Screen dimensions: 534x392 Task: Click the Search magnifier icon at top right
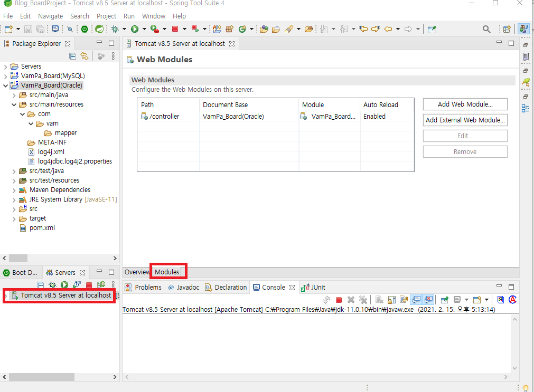coord(486,29)
